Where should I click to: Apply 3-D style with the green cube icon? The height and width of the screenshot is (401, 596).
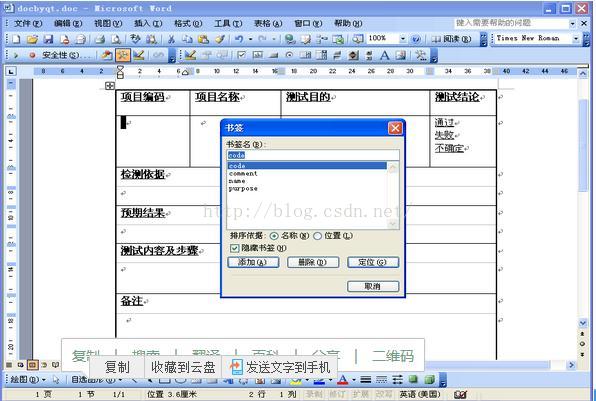[429, 379]
